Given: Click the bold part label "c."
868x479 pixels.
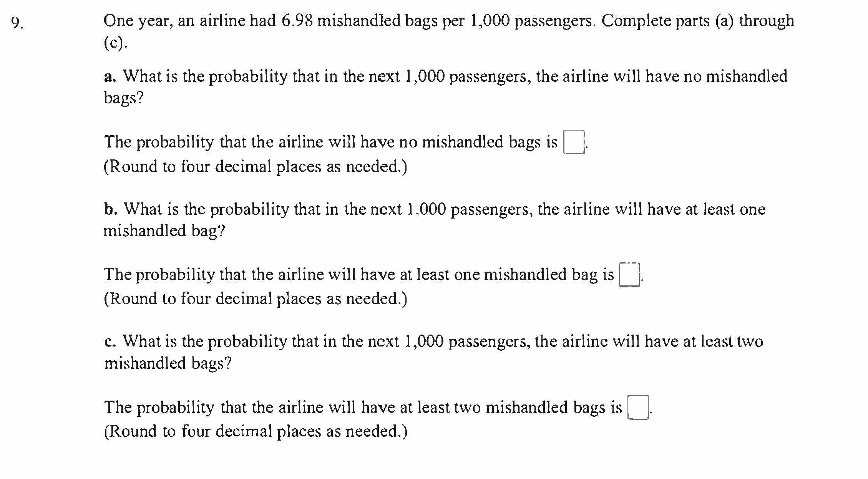Looking at the screenshot, I should (x=110, y=341).
